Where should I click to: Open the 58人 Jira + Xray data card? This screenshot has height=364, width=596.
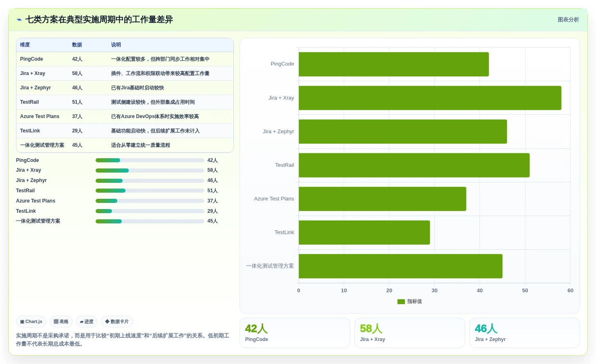click(x=410, y=333)
